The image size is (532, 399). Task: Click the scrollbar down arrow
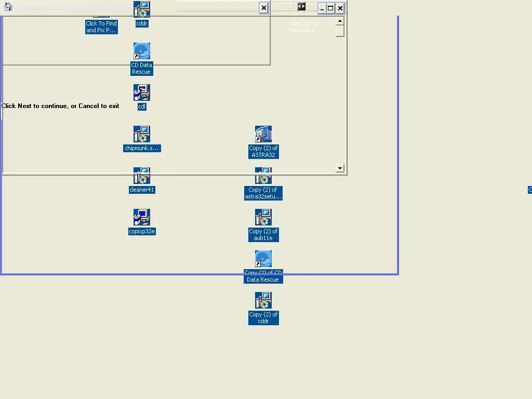[x=340, y=168]
